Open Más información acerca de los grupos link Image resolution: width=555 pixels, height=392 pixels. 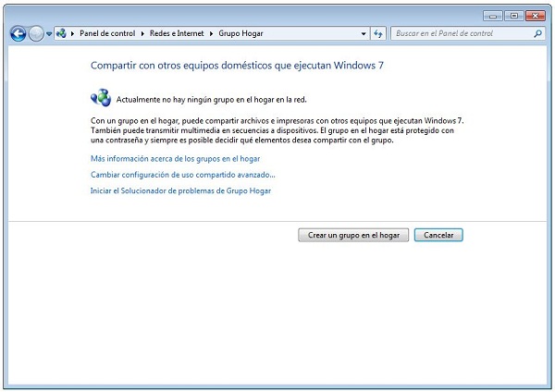pos(175,159)
